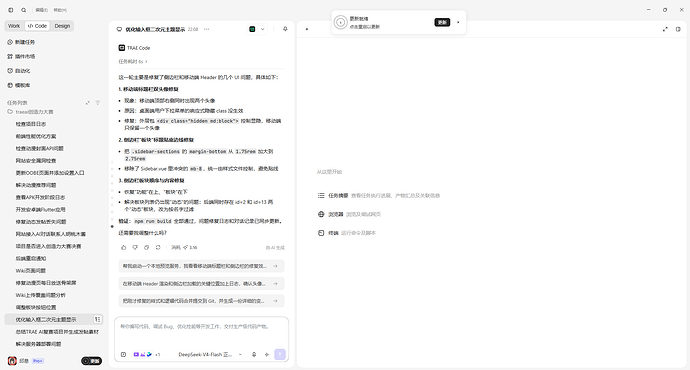690x370 pixels.
Task: Choose the first suggested follow-up prompt
Action: [201, 266]
